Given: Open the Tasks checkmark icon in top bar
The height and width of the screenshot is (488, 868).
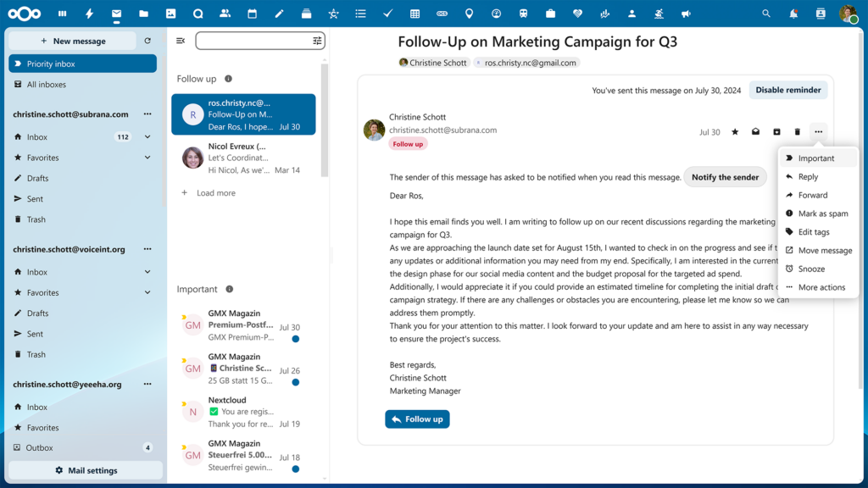Looking at the screenshot, I should pos(387,13).
